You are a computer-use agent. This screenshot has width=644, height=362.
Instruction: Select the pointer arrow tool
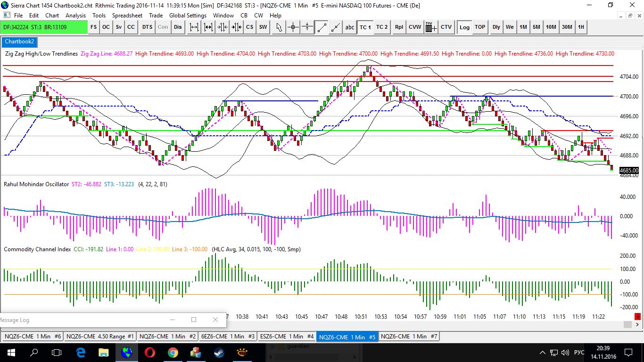pos(279,27)
